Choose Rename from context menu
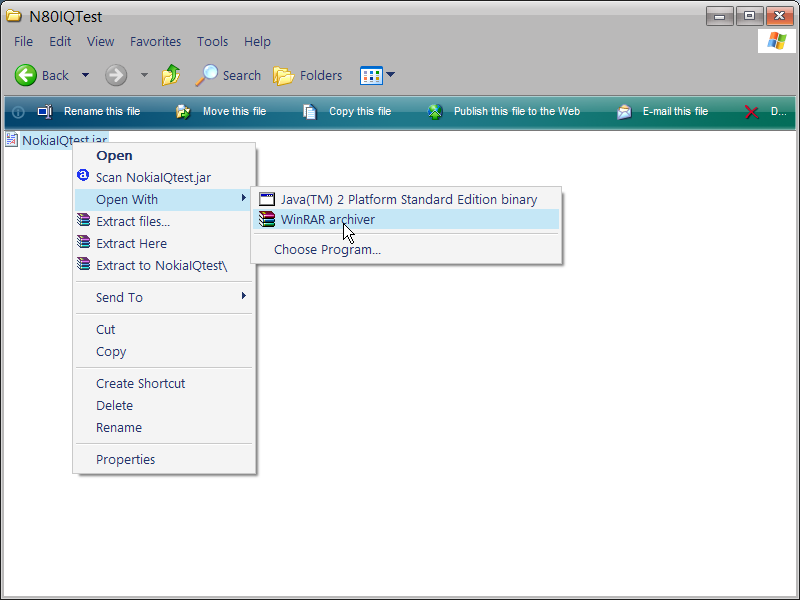 [x=119, y=428]
